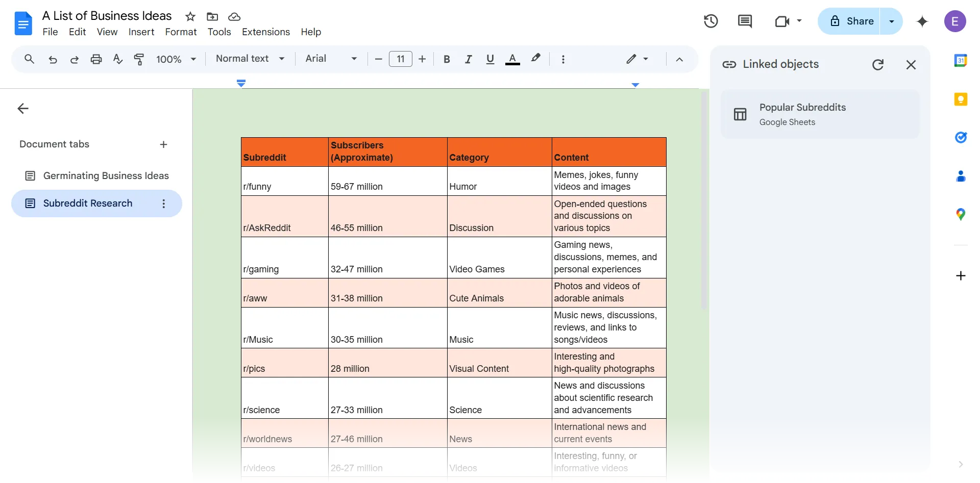Open the text color picker
This screenshot has height=483, width=980.
512,59
